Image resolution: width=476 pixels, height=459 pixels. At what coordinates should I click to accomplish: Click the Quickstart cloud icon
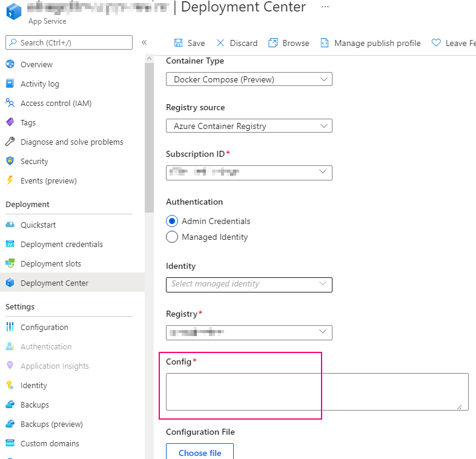10,225
